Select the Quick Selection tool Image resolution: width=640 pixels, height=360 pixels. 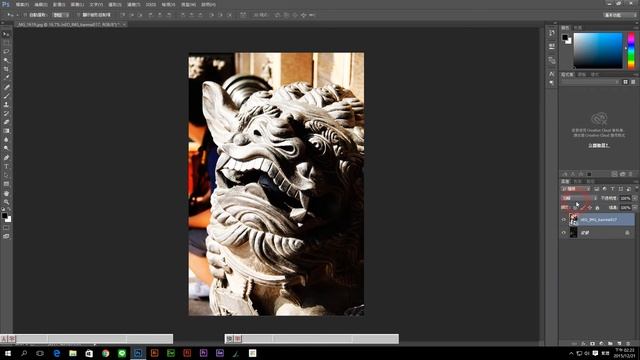(6, 60)
